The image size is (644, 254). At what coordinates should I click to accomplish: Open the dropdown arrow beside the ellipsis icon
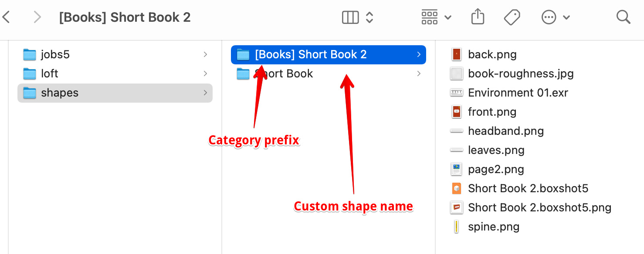(x=567, y=17)
